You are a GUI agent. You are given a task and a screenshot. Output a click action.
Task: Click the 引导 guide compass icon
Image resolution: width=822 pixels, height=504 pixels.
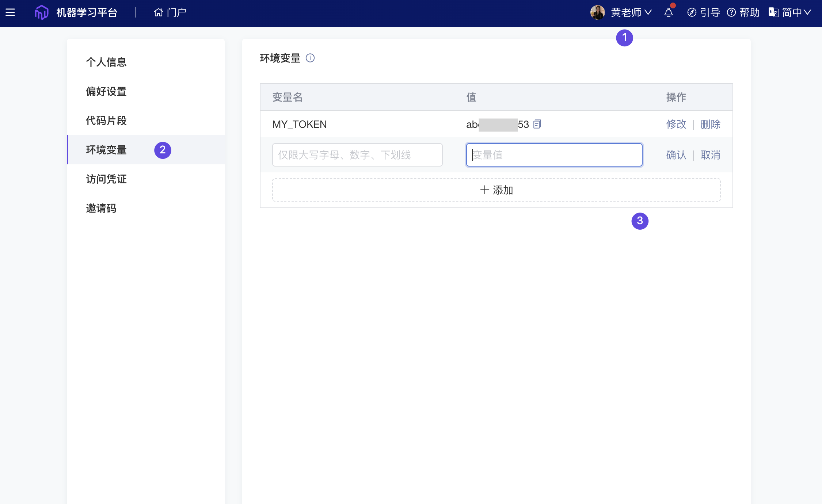coord(692,12)
